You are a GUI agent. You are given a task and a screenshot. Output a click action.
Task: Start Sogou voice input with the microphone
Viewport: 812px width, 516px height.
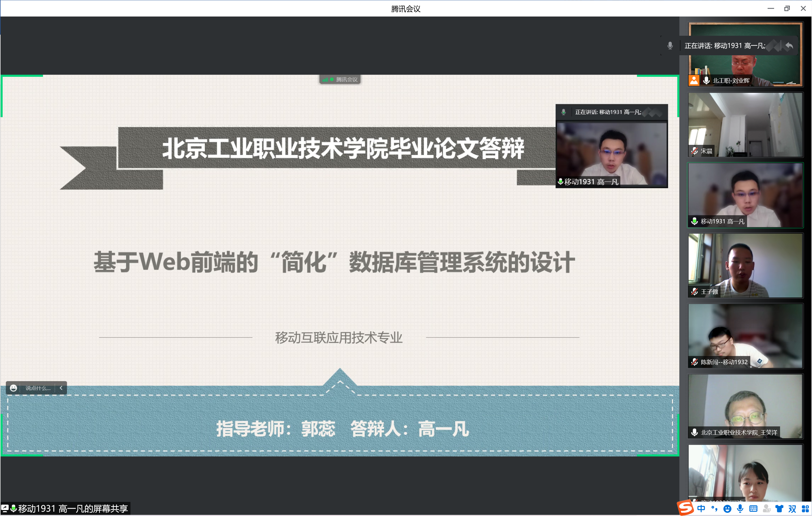[x=740, y=509]
